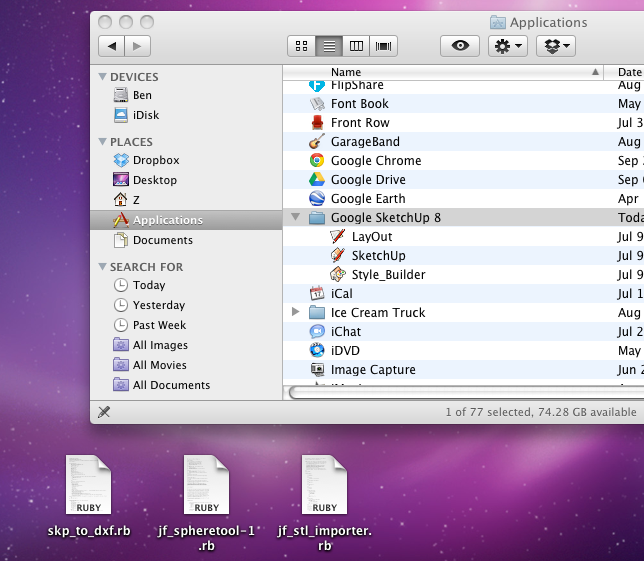Select GarageBand in the list
The image size is (644, 561).
click(x=463, y=142)
